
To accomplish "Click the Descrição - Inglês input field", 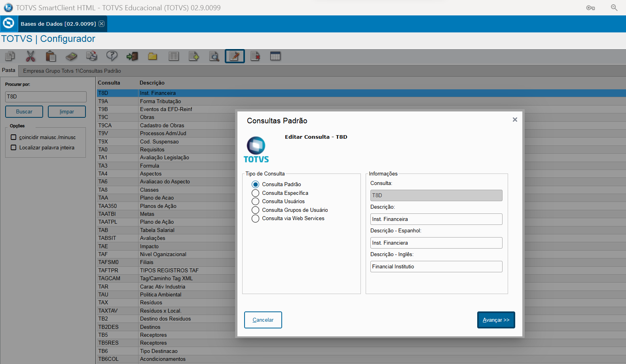I will (x=436, y=267).
